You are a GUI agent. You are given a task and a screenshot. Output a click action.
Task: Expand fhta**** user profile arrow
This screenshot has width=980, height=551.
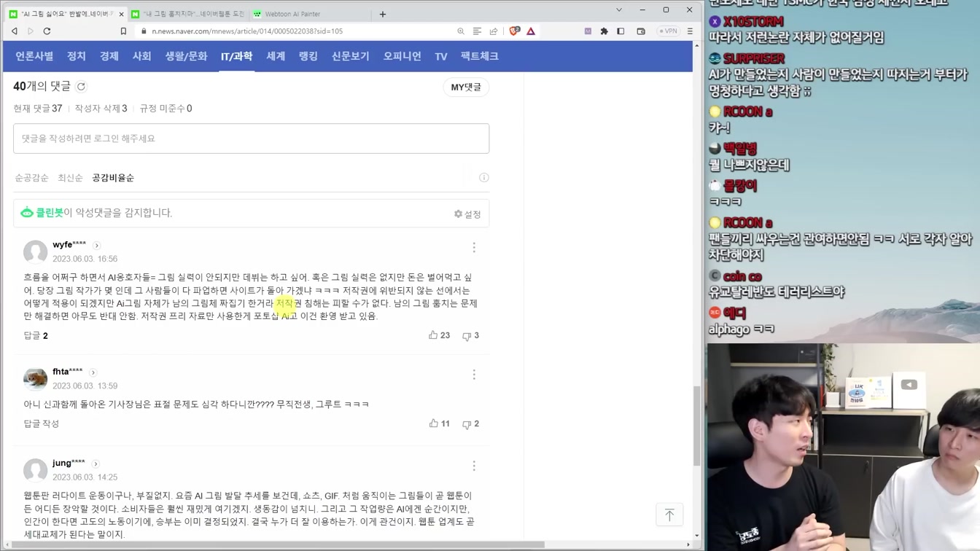tap(93, 372)
